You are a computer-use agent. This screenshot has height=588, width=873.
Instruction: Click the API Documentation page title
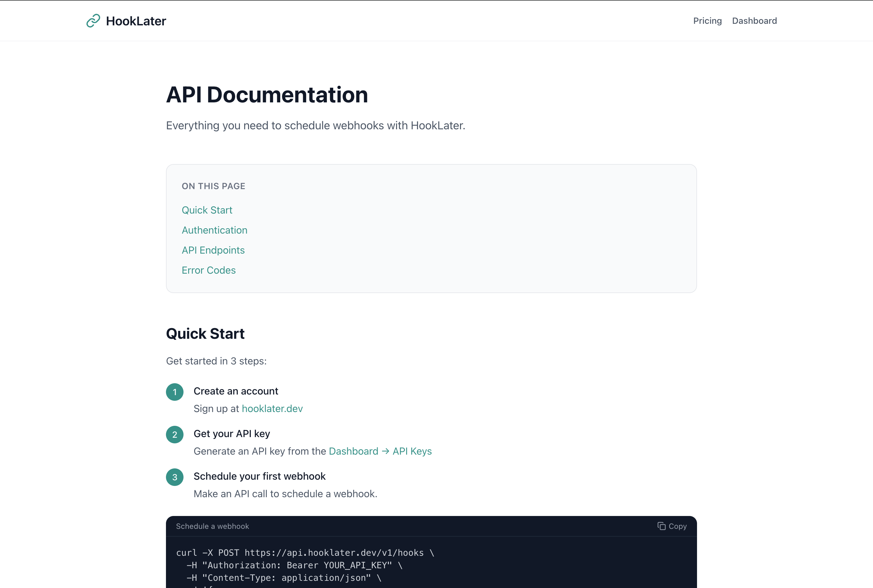(267, 95)
